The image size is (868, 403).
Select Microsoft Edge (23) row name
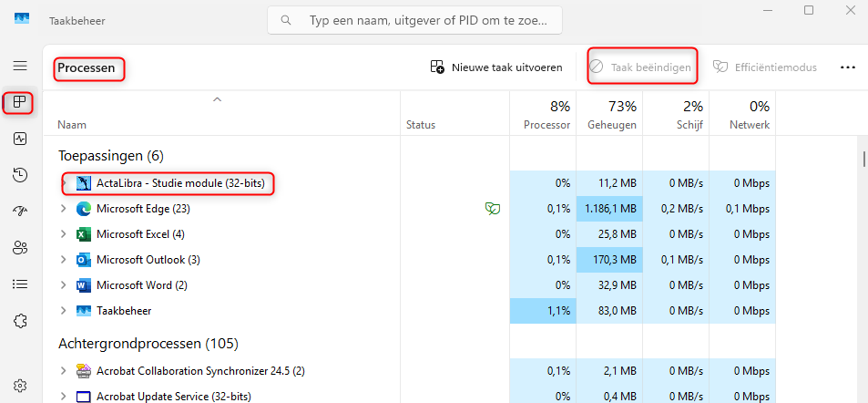pos(144,209)
